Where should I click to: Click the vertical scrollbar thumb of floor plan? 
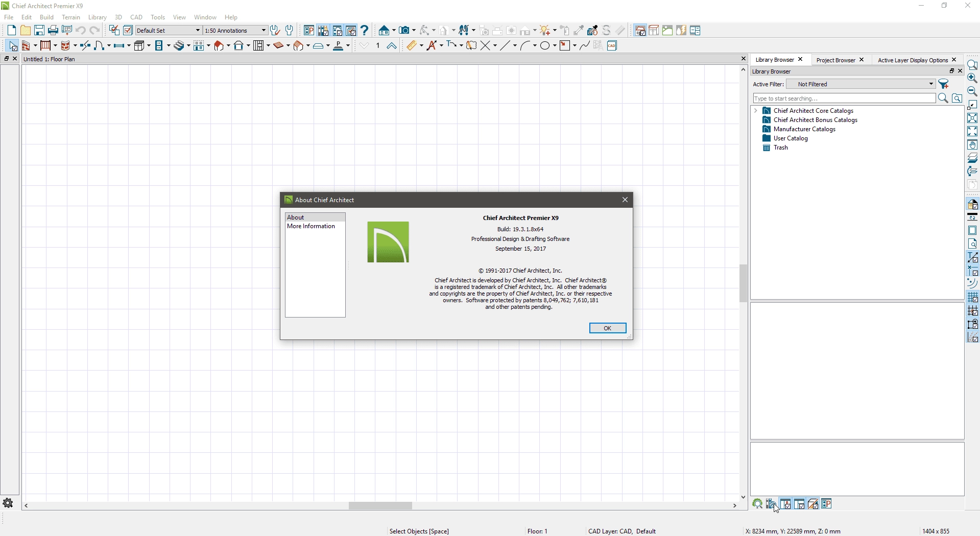(x=743, y=283)
